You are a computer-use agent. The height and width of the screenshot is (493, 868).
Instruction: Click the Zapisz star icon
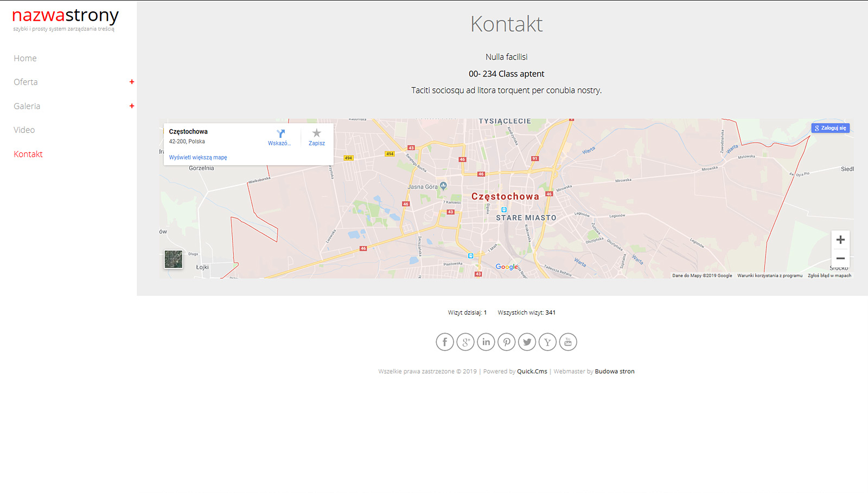[x=317, y=133]
